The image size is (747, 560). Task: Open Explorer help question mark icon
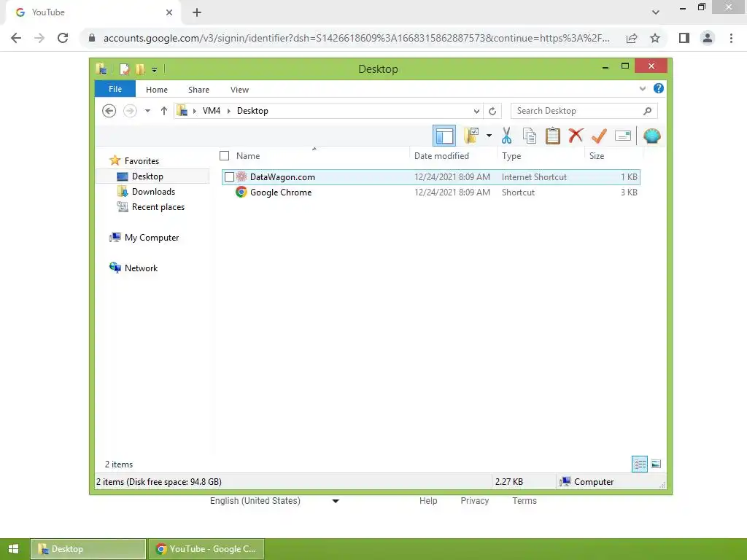point(659,88)
